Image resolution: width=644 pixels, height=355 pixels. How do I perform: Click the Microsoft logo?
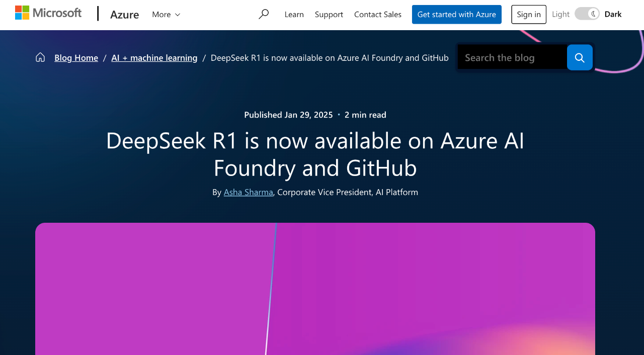coord(48,13)
